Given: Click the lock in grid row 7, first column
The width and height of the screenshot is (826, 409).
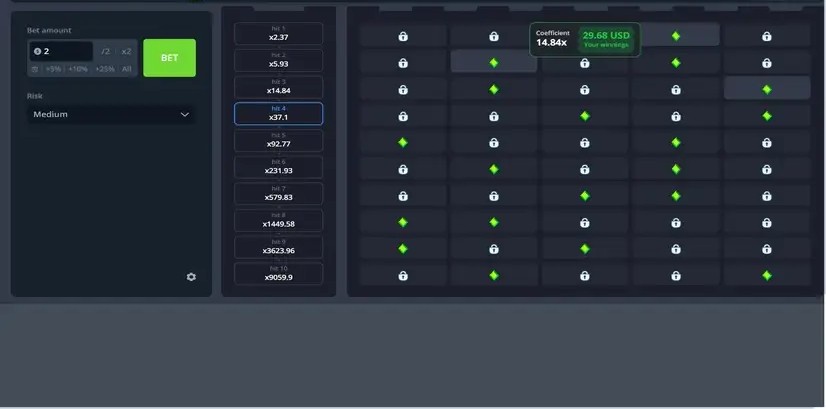Looking at the screenshot, I should pyautogui.click(x=403, y=196).
